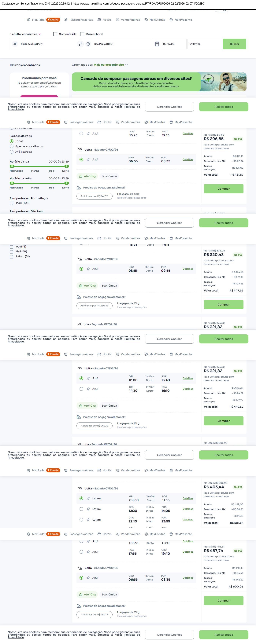Image resolution: width=256 pixels, height=644 pixels.
Task: Select Apenas voos diretos for return stops
Action: pyautogui.click(x=12, y=147)
